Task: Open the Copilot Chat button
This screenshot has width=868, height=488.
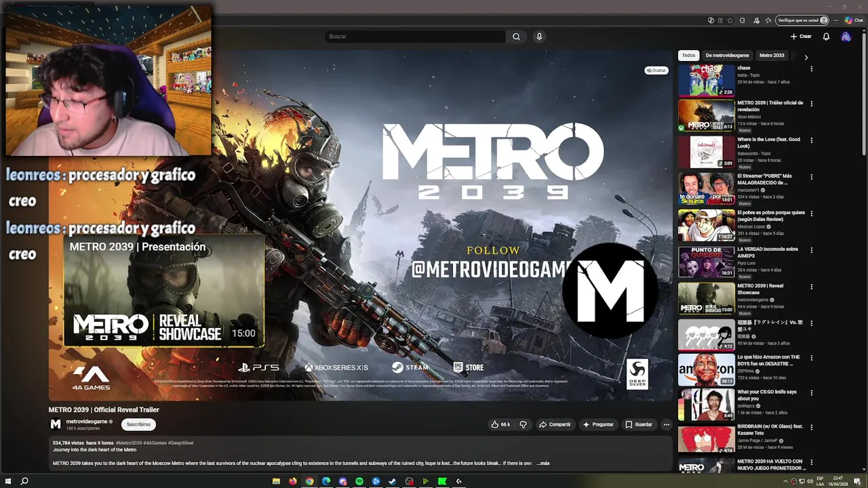Action: (x=854, y=20)
